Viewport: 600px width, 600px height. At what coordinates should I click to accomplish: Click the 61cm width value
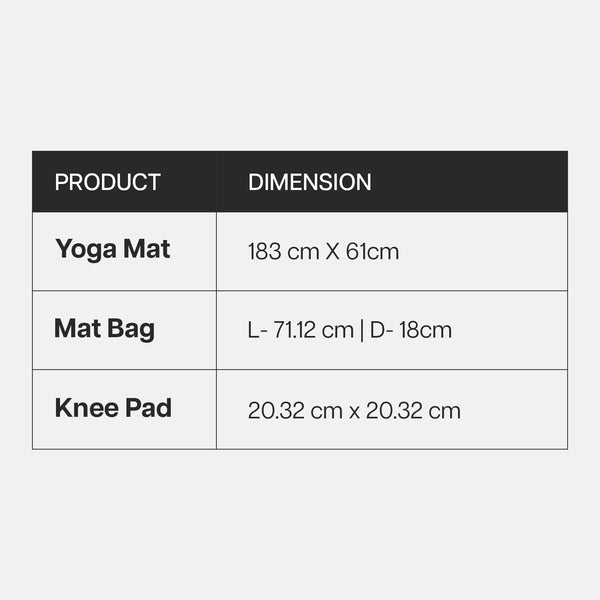click(373, 251)
